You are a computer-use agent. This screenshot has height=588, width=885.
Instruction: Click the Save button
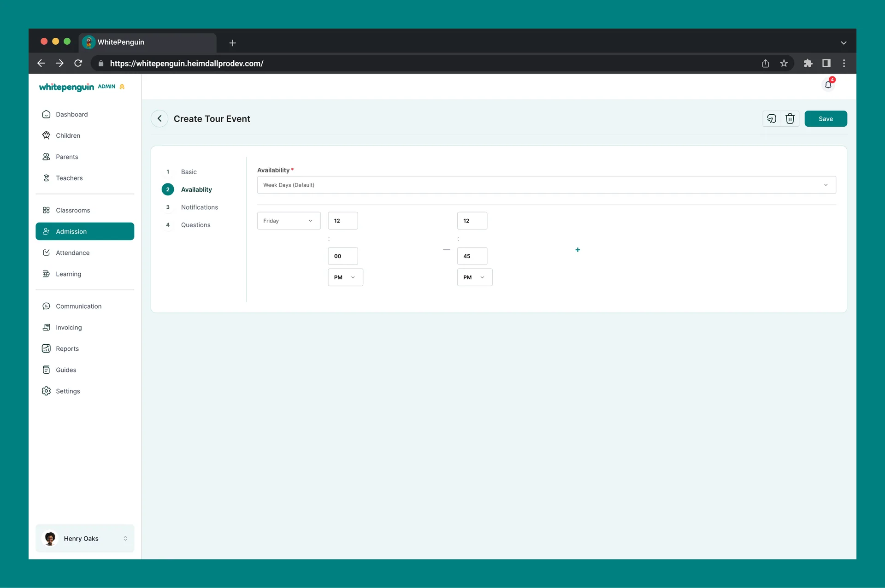(x=826, y=119)
